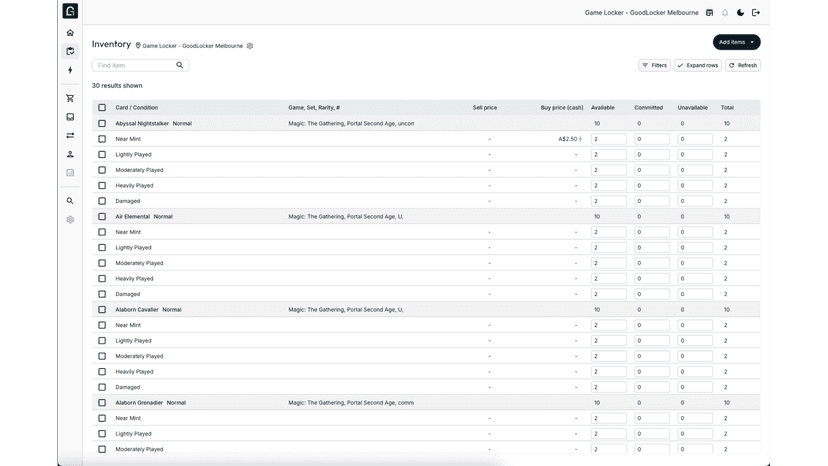Check the Abyssal Nightstalker row checkbox
The height and width of the screenshot is (466, 828).
(x=102, y=123)
